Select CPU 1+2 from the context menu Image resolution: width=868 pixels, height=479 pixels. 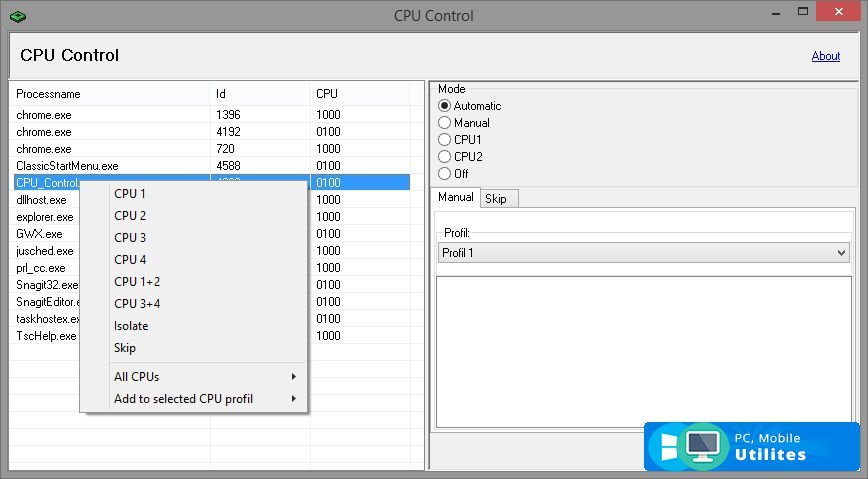tap(193, 282)
